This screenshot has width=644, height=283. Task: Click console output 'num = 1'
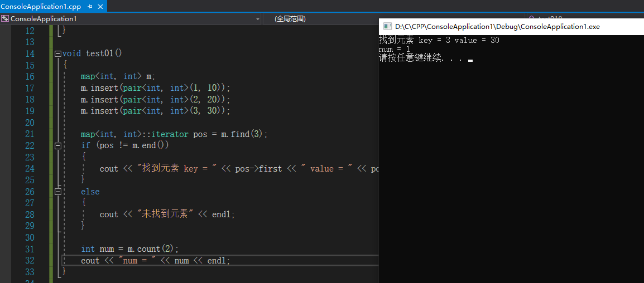(x=395, y=49)
